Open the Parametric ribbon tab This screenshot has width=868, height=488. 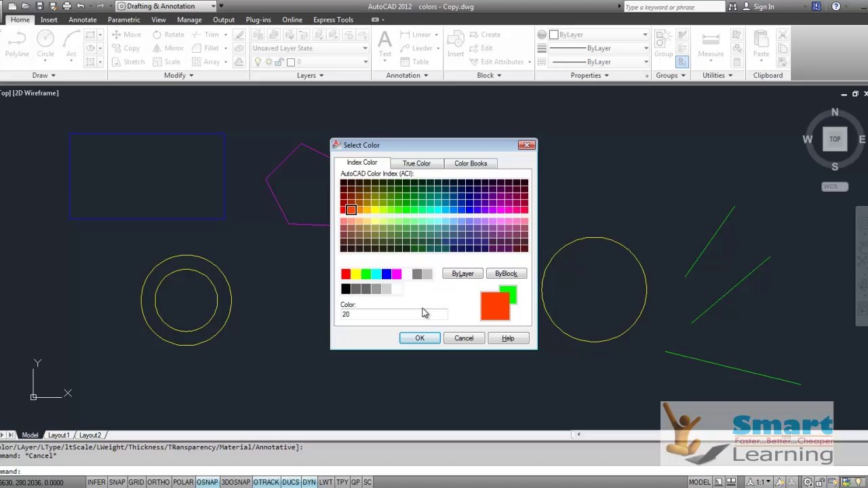point(124,20)
